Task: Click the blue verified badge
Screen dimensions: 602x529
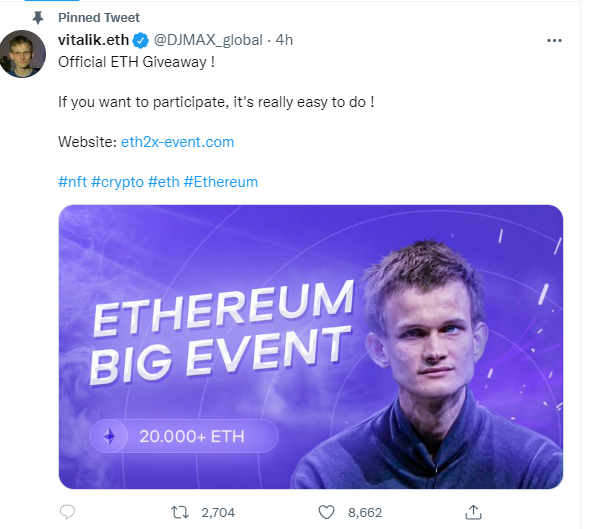Action: (x=141, y=40)
